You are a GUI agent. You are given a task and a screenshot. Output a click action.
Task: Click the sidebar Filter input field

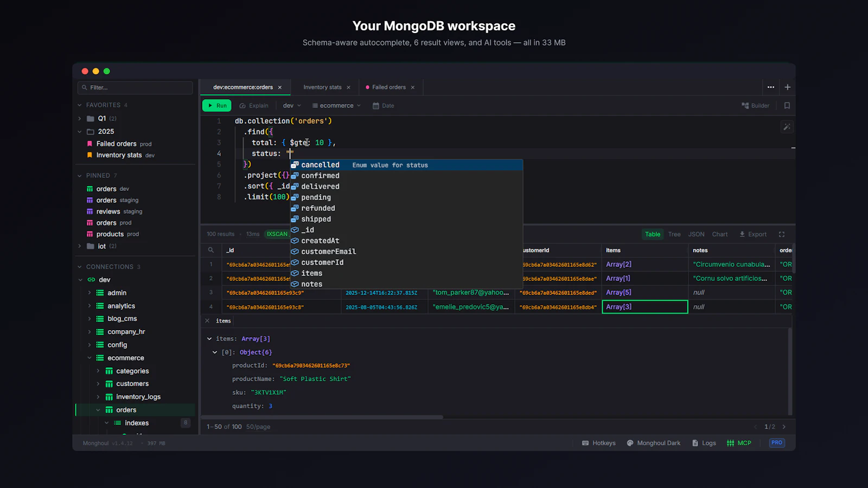(x=135, y=87)
